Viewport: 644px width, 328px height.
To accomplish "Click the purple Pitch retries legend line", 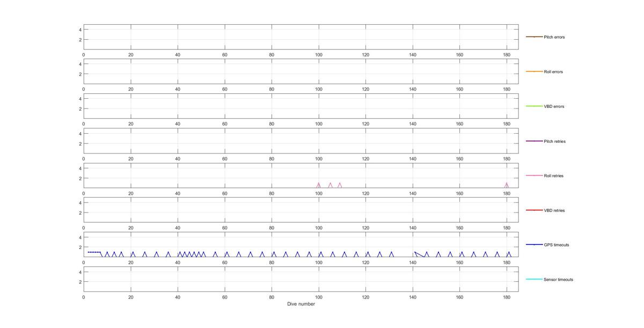I will [534, 141].
